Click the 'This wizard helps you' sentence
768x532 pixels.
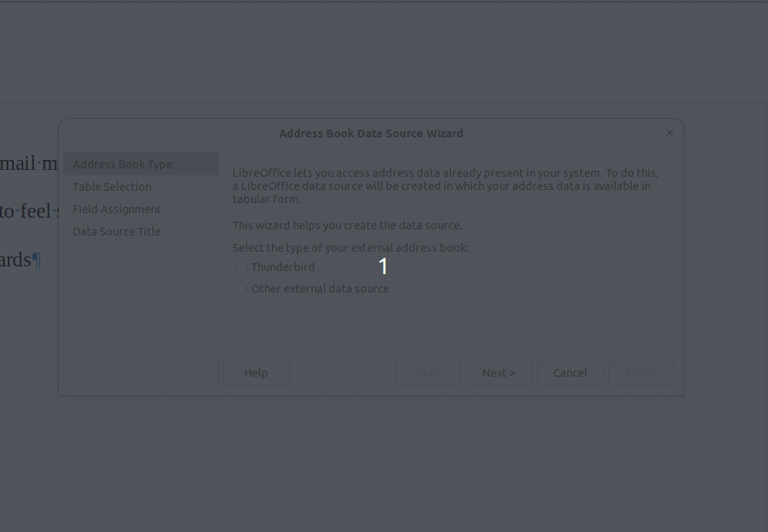point(347,225)
